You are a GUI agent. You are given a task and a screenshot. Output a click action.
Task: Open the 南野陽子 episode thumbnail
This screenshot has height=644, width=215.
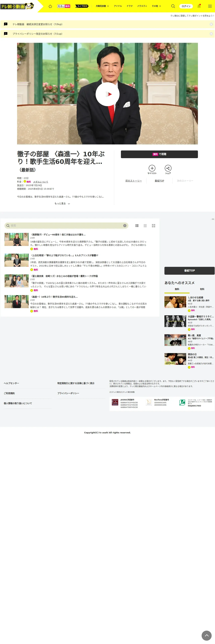click(x=17, y=240)
